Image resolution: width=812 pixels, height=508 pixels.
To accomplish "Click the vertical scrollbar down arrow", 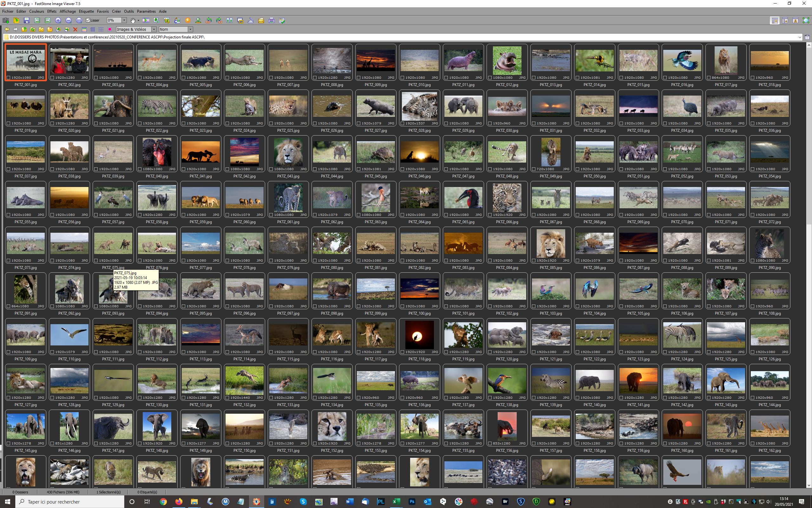I will pos(809,485).
